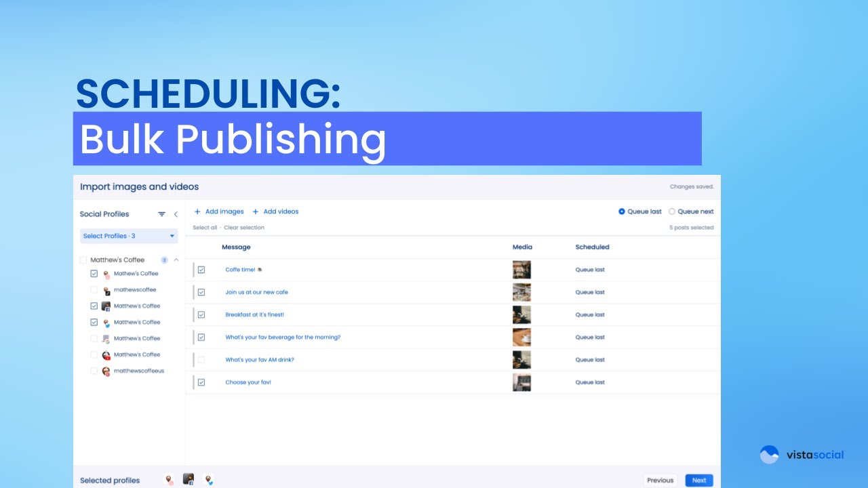Select the Queue next radio button

[x=671, y=211]
